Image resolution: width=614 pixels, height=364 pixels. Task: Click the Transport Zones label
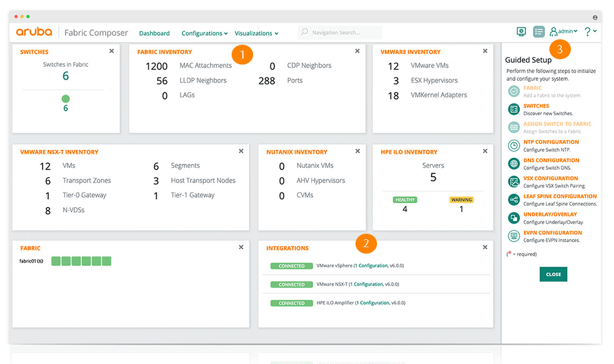pyautogui.click(x=87, y=180)
